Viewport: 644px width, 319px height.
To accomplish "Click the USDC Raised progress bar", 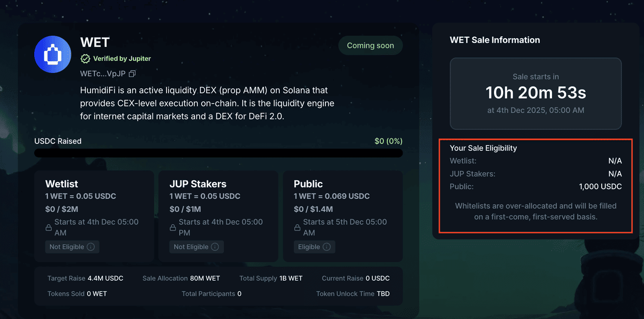I will (x=218, y=153).
